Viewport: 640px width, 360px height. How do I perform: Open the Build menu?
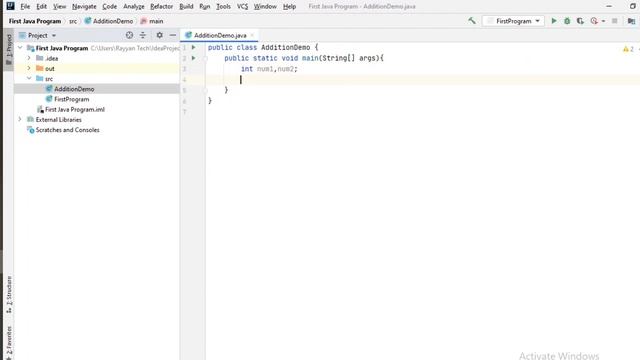(186, 7)
